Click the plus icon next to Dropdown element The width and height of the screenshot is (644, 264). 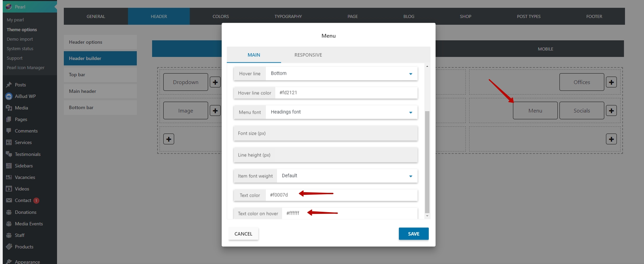(x=215, y=82)
